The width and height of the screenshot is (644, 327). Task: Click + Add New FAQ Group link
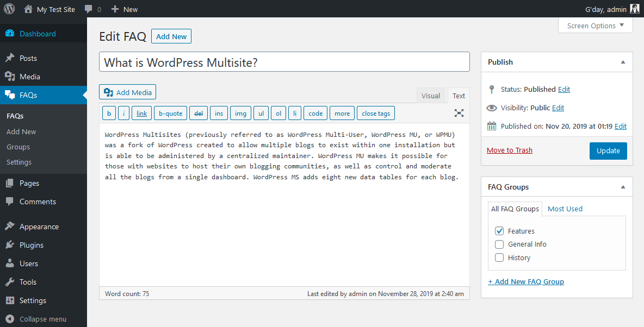pyautogui.click(x=526, y=281)
